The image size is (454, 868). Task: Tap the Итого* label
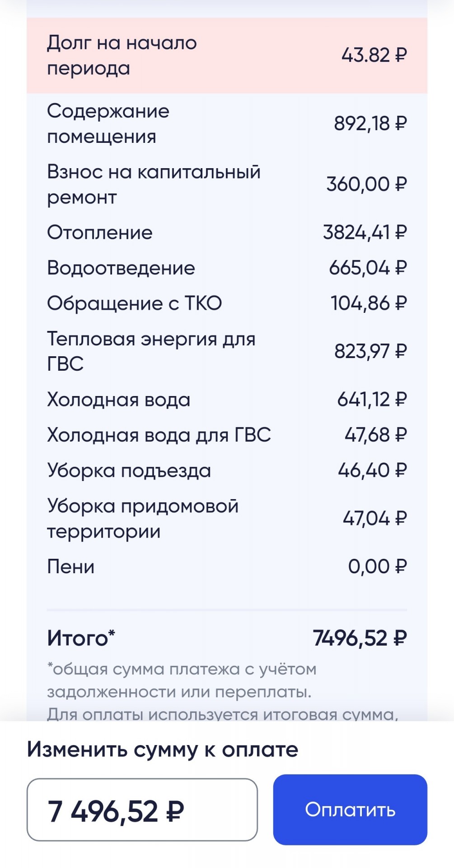click(81, 638)
